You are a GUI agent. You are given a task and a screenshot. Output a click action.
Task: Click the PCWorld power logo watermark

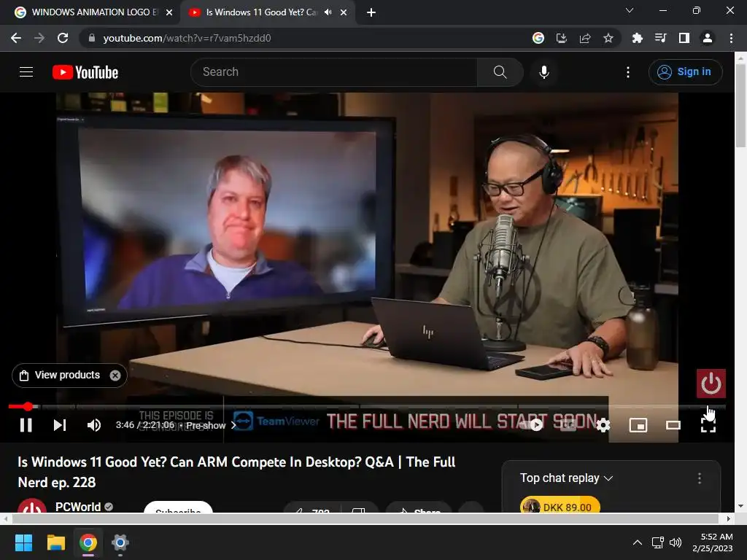coord(711,384)
